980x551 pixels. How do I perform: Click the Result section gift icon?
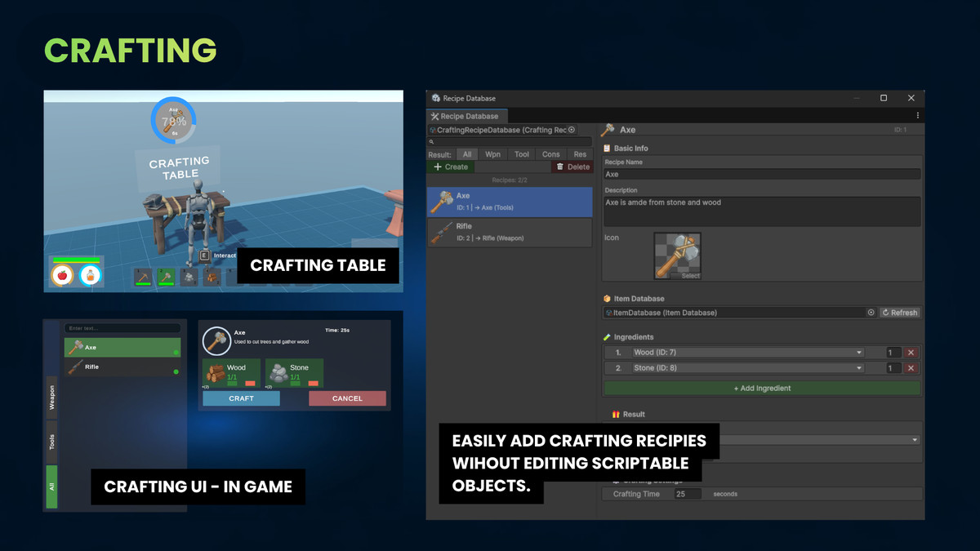pyautogui.click(x=617, y=415)
